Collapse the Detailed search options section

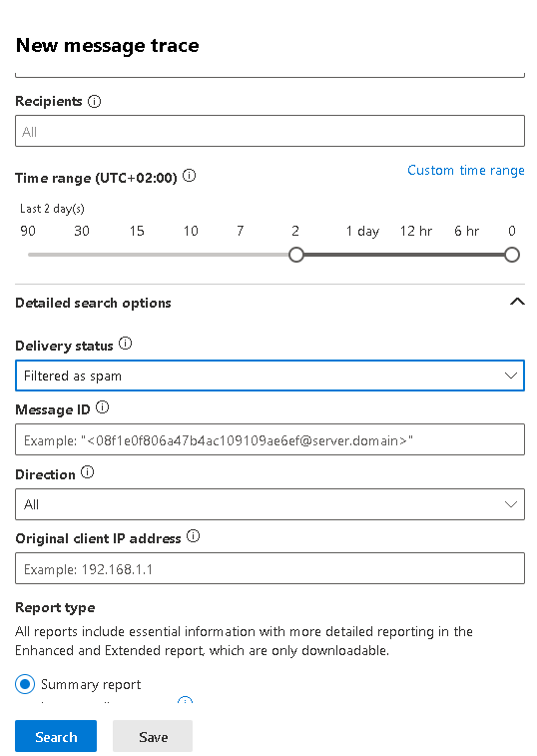point(517,303)
